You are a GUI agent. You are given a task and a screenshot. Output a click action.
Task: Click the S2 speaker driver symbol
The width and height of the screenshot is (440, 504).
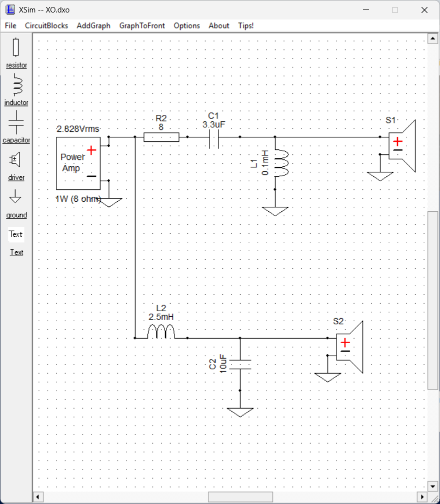[349, 347]
